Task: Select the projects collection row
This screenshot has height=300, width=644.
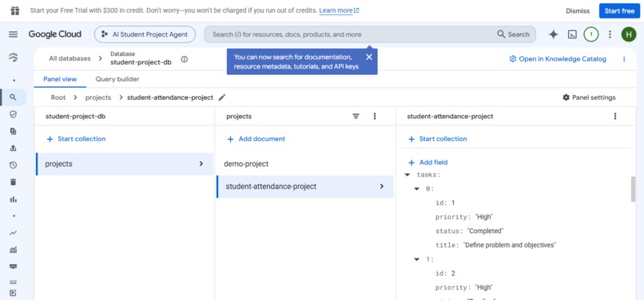Action: (125, 164)
